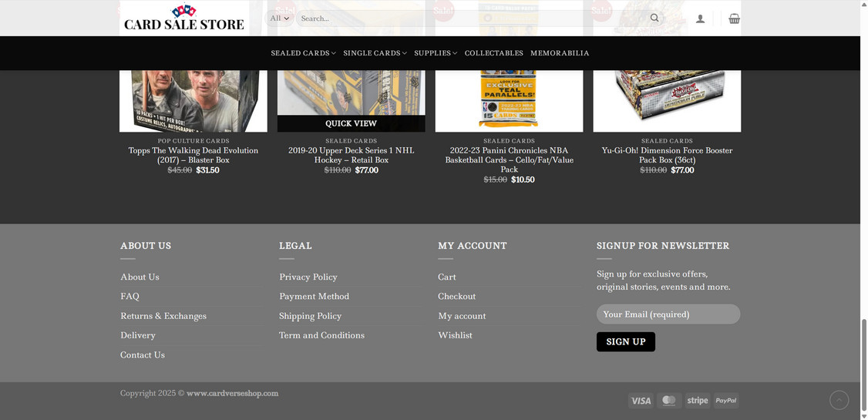This screenshot has height=420, width=868.
Task: Click the Stripe payment icon
Action: (698, 401)
